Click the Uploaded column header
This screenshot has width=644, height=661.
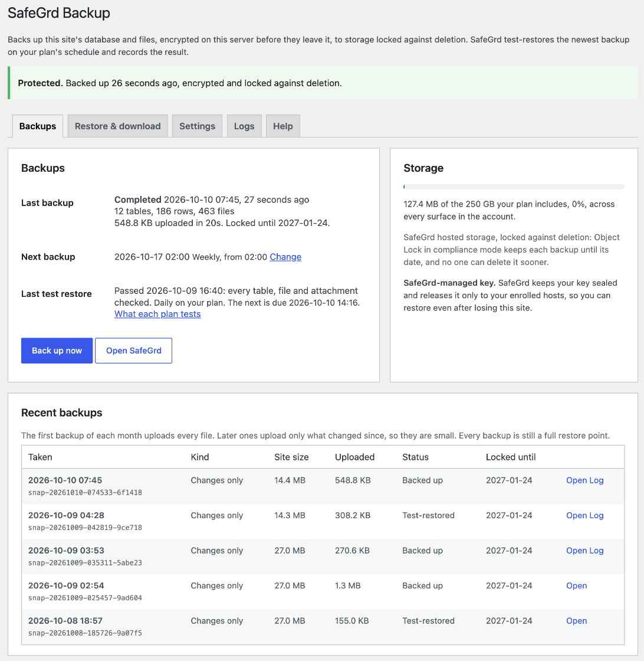354,457
